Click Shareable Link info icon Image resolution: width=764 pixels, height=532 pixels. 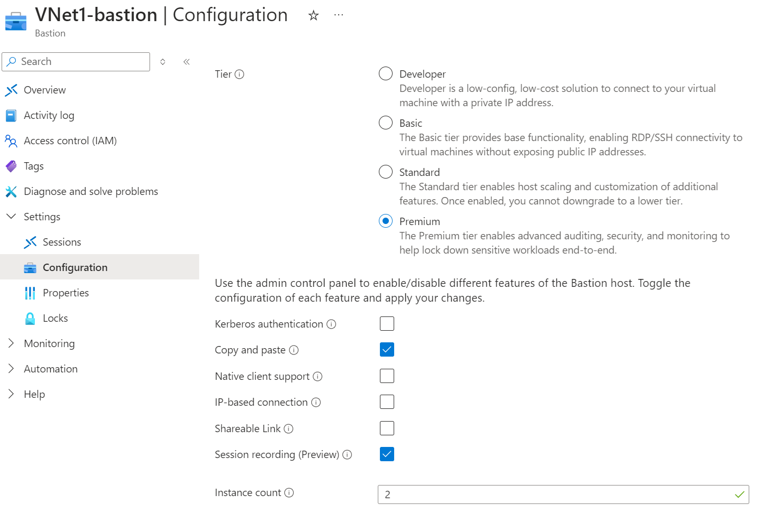tap(288, 429)
